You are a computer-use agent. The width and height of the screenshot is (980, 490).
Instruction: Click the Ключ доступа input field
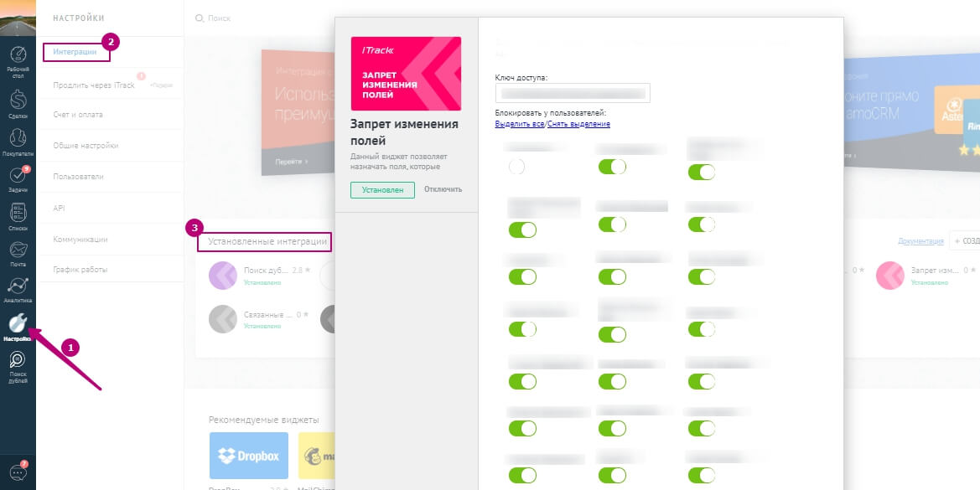point(573,93)
